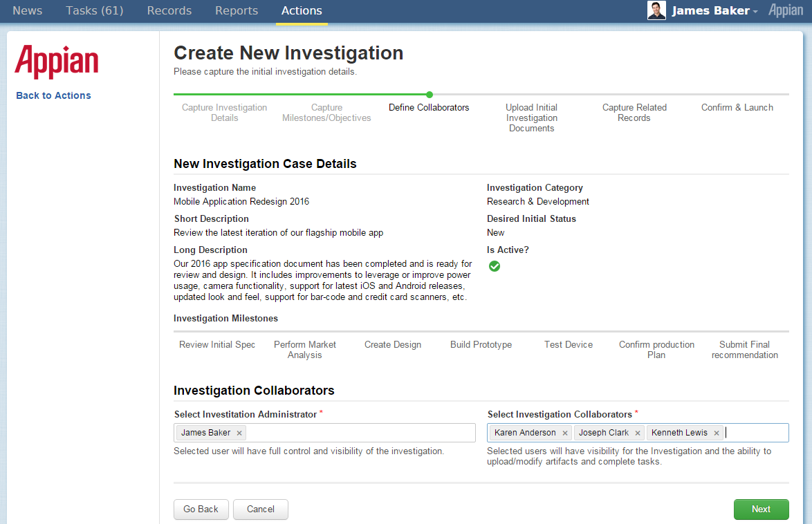Follow the Back to Actions link
This screenshot has width=812, height=524.
(53, 95)
